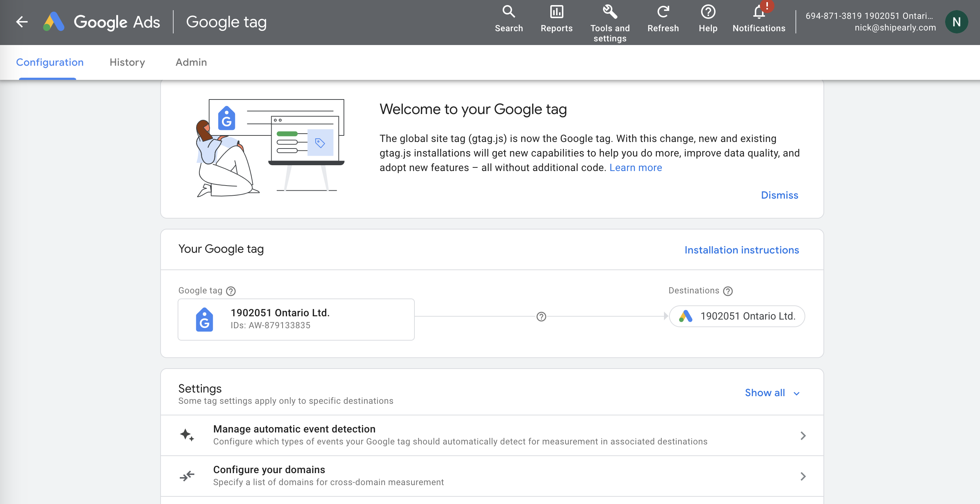The width and height of the screenshot is (980, 504).
Task: Switch to the Admin tab
Action: (191, 62)
